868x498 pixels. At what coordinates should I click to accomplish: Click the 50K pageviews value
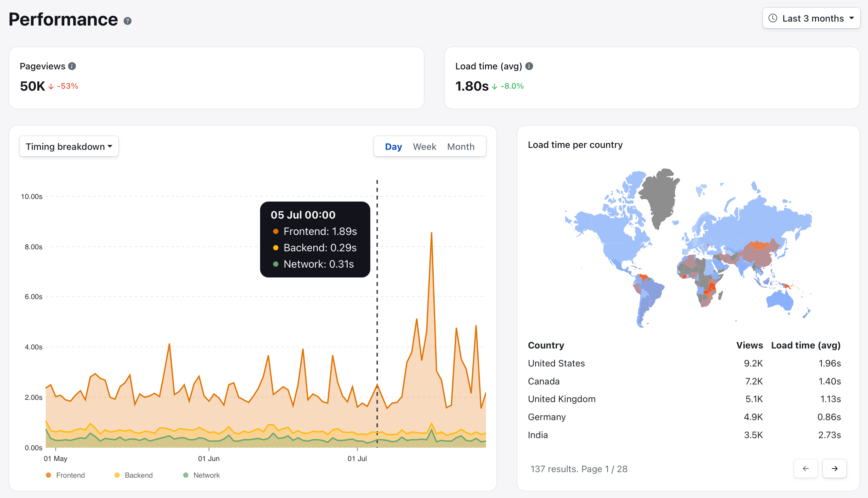[32, 86]
